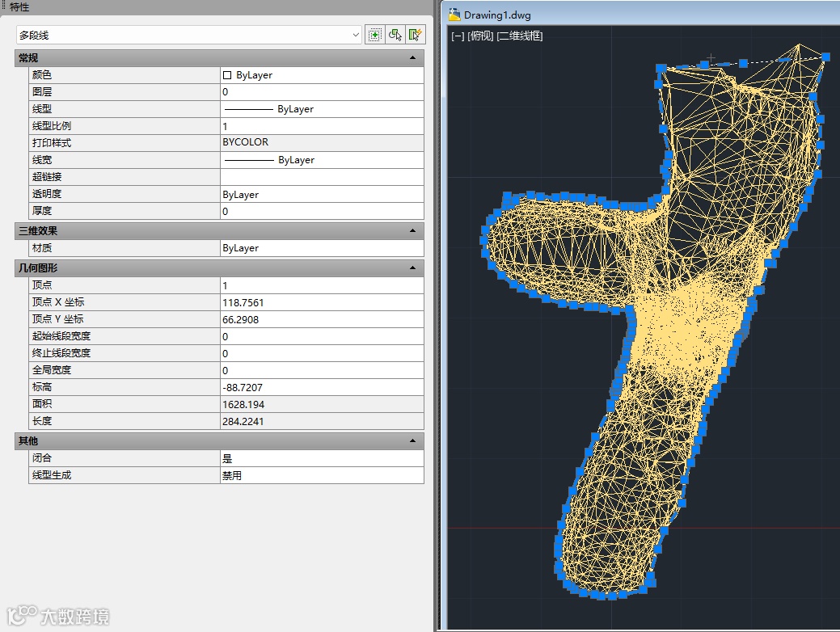Select the 闭合 property label

[x=42, y=458]
